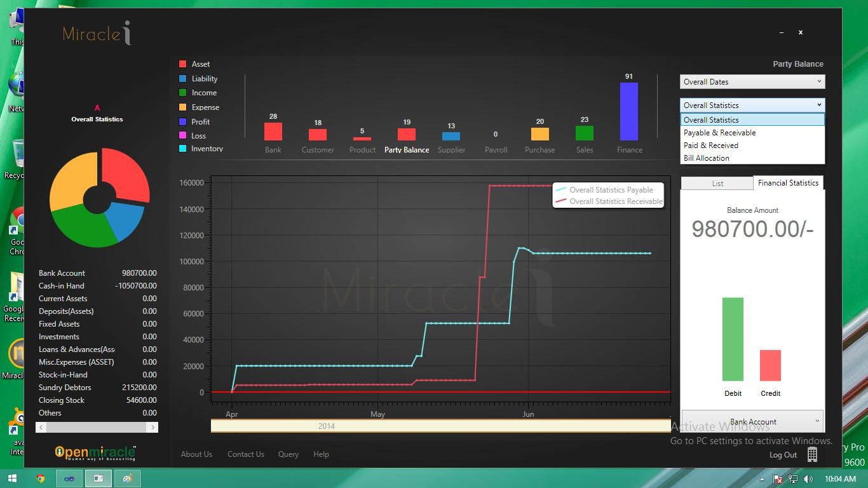
Task: Click the Contact Us link
Action: click(246, 454)
